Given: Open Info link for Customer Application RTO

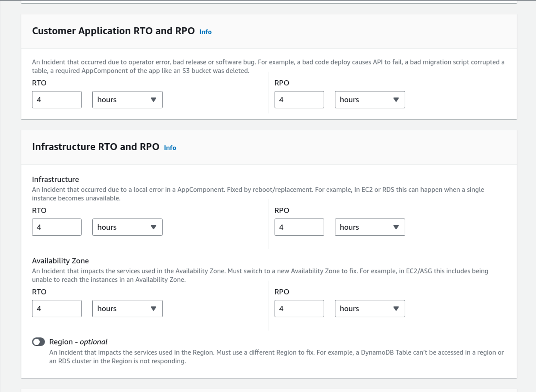Looking at the screenshot, I should 205,32.
